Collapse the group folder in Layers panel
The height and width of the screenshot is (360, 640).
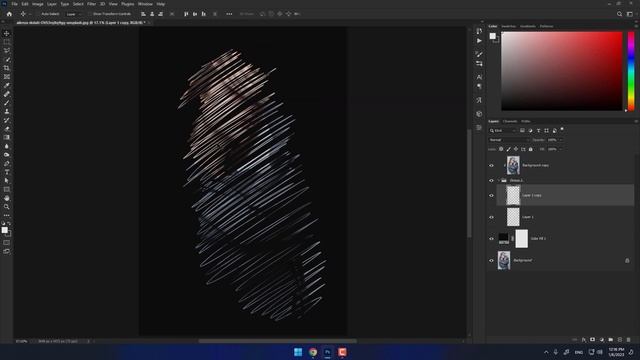click(498, 180)
